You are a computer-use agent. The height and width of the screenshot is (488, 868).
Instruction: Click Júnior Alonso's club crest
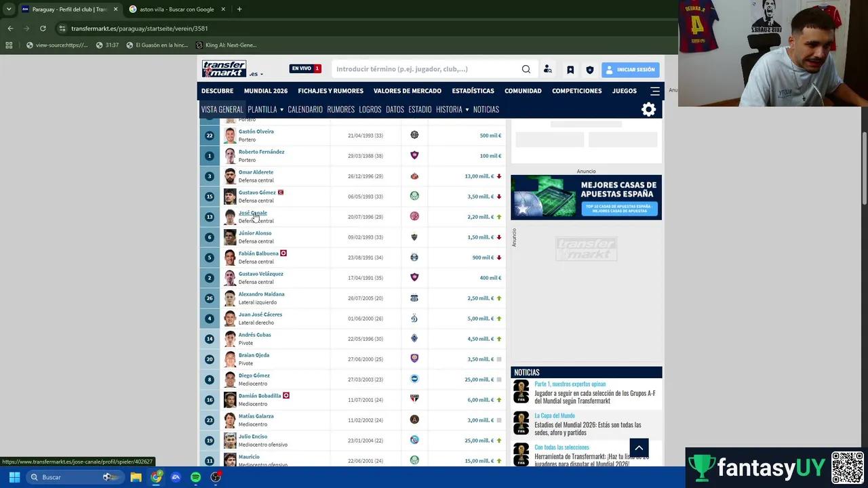[x=414, y=237]
